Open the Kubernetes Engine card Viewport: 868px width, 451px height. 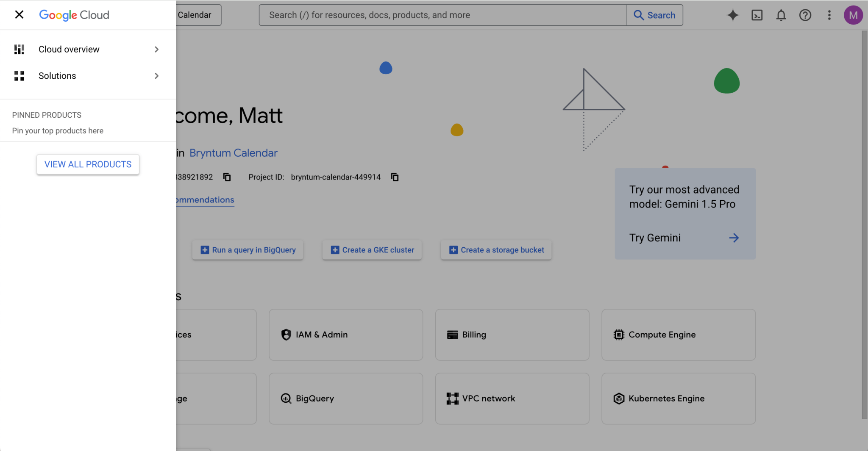point(679,398)
